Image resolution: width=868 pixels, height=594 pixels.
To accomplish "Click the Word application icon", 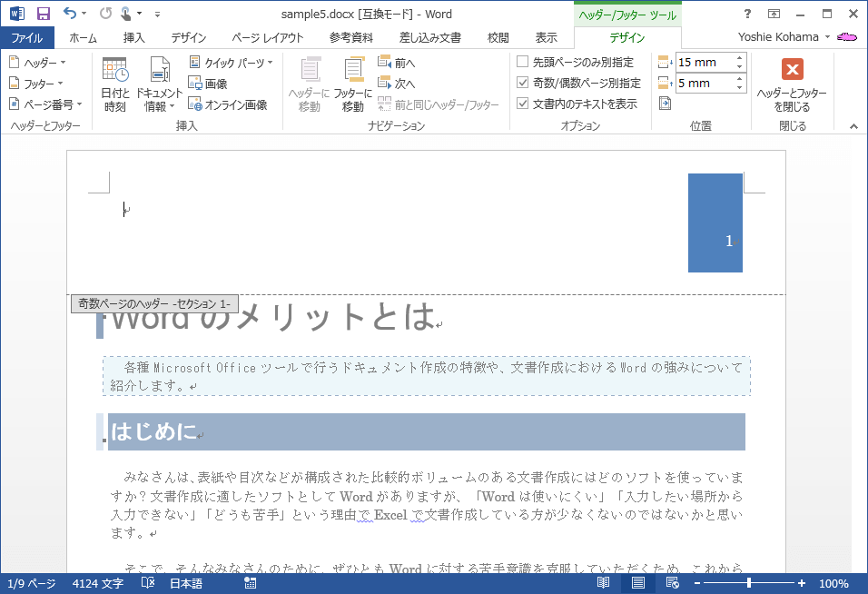I will point(17,14).
